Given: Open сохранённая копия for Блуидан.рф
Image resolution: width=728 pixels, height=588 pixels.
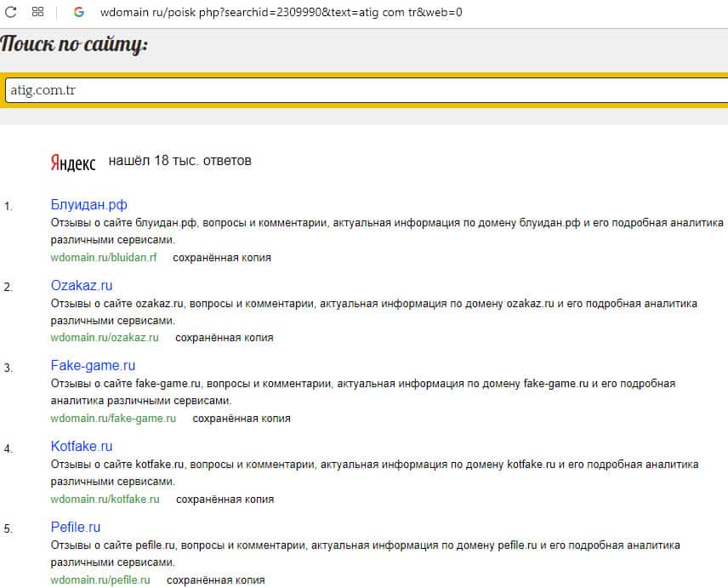Looking at the screenshot, I should coord(222,257).
